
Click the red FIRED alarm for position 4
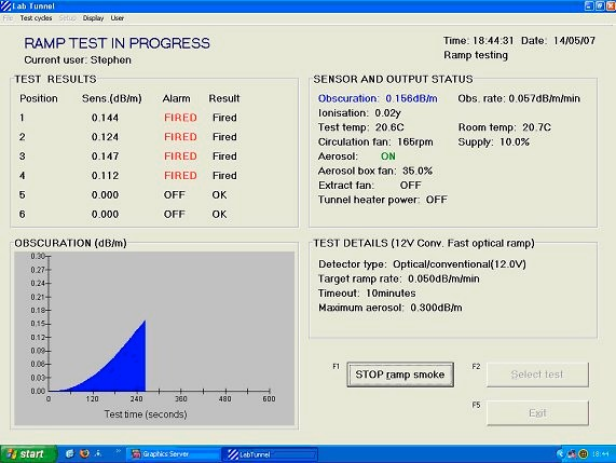tap(180, 176)
